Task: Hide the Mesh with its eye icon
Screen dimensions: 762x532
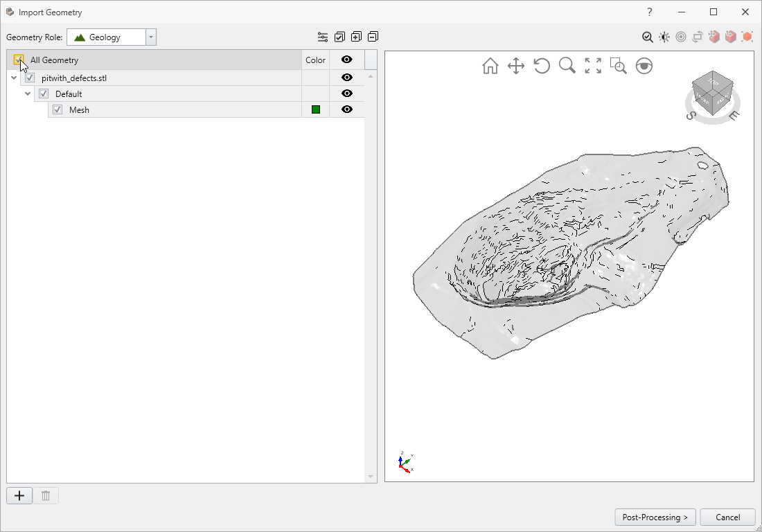Action: [x=346, y=109]
